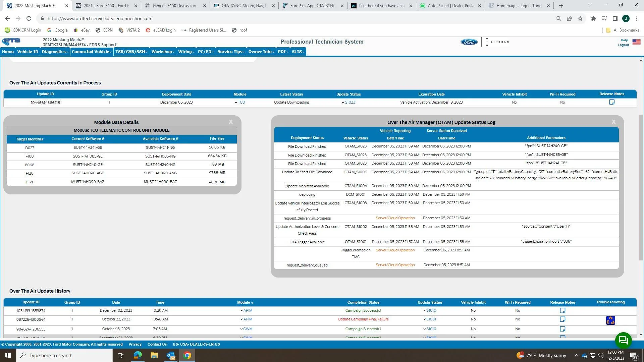
Task: Open Chrome three-dot menu
Action: (637, 18)
